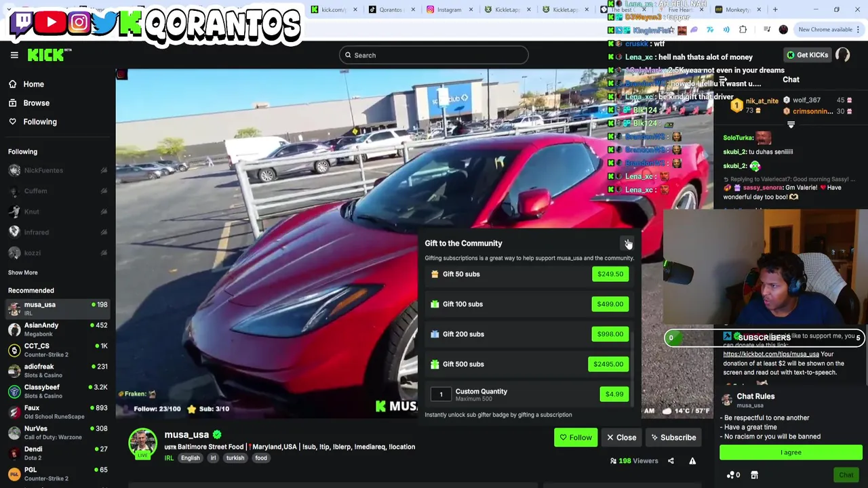Click the user profile avatar in the top right
The image size is (868, 488).
842,55
